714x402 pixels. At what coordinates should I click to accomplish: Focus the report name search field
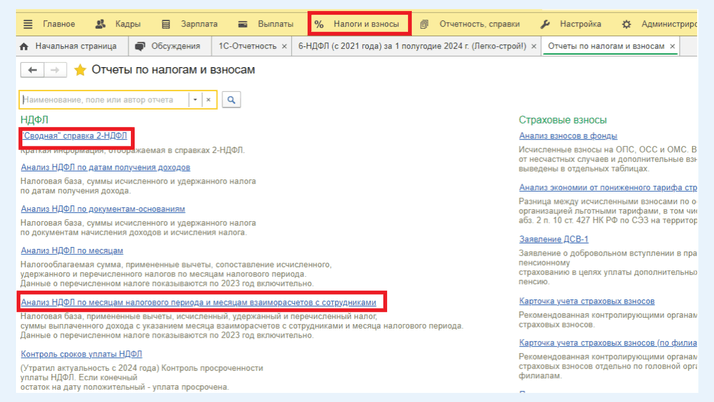[x=105, y=100]
